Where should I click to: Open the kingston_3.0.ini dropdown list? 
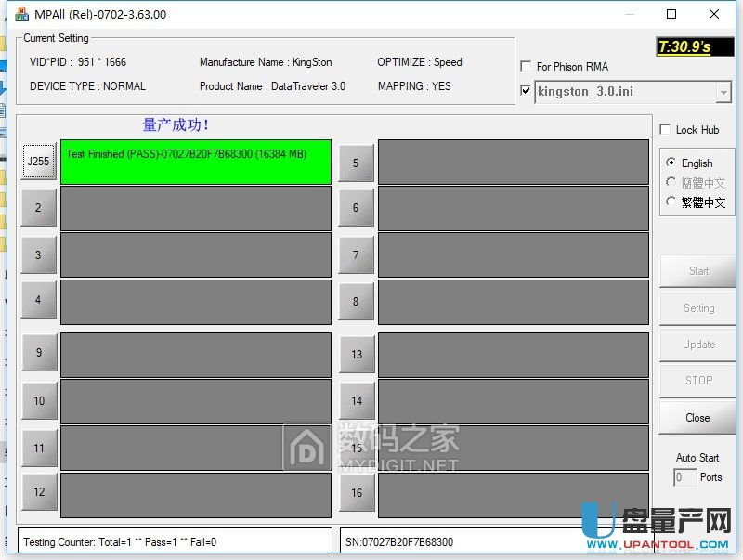tap(723, 92)
